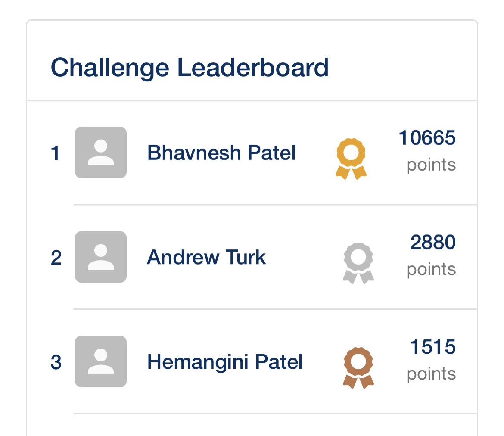
Task: Click the "points" label under 1515
Action: pyautogui.click(x=431, y=374)
